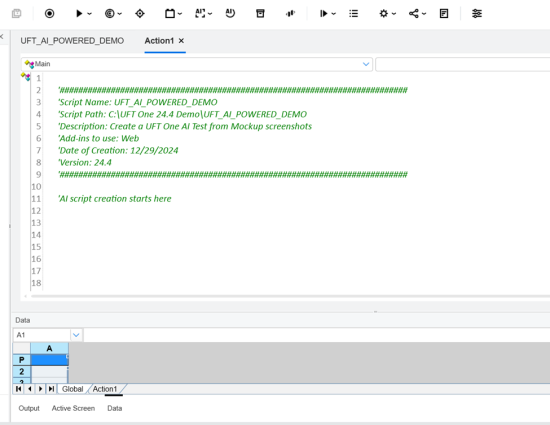Screen dimensions: 550x425
Task: Switch to the UFT_AI_POWERED_DEMO tab
Action: (72, 41)
